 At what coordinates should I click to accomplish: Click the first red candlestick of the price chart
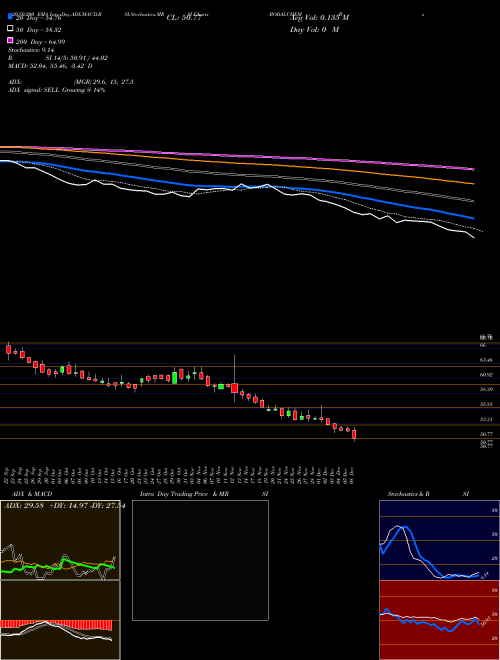8,350
